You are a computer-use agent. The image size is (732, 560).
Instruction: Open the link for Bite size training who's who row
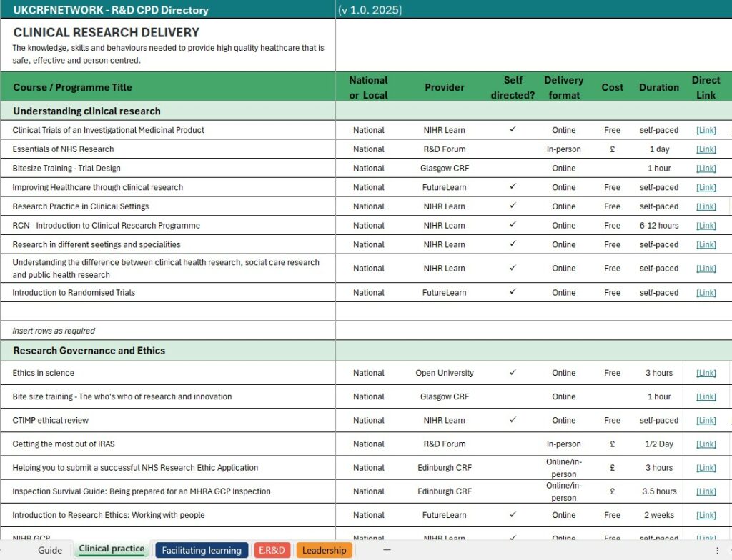[x=706, y=396]
